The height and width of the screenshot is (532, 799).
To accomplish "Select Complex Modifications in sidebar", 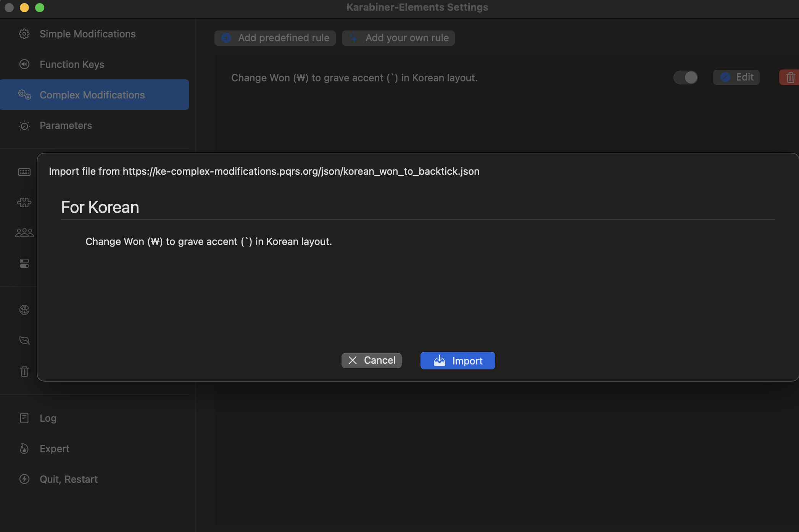I will point(92,95).
